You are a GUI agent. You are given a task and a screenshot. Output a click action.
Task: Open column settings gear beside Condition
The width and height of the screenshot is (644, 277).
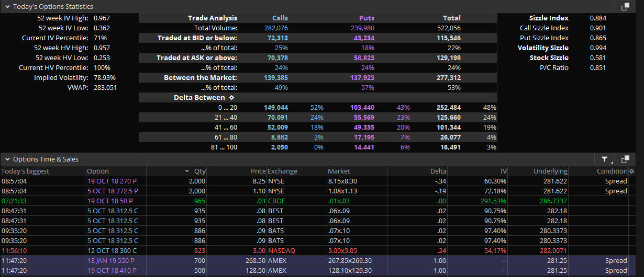click(631, 171)
